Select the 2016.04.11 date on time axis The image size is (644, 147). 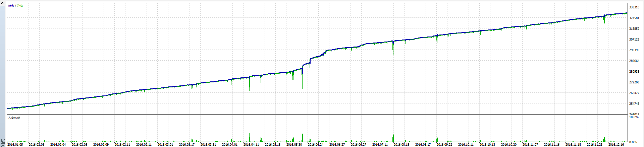[x=251, y=145]
